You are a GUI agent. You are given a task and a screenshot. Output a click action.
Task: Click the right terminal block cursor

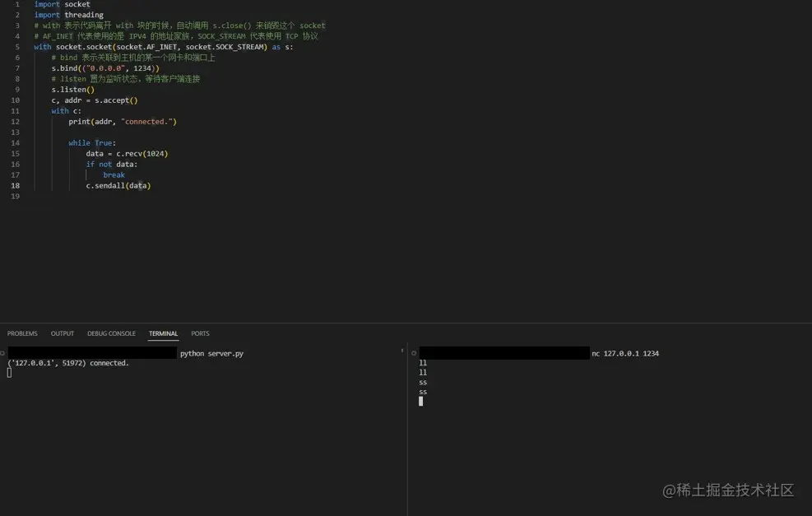click(421, 402)
